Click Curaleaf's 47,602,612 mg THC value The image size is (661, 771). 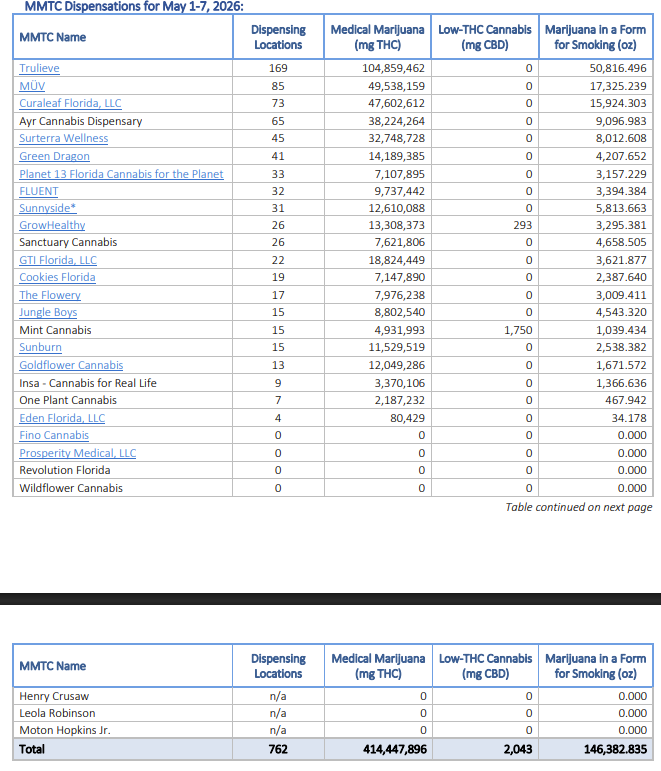click(x=396, y=103)
